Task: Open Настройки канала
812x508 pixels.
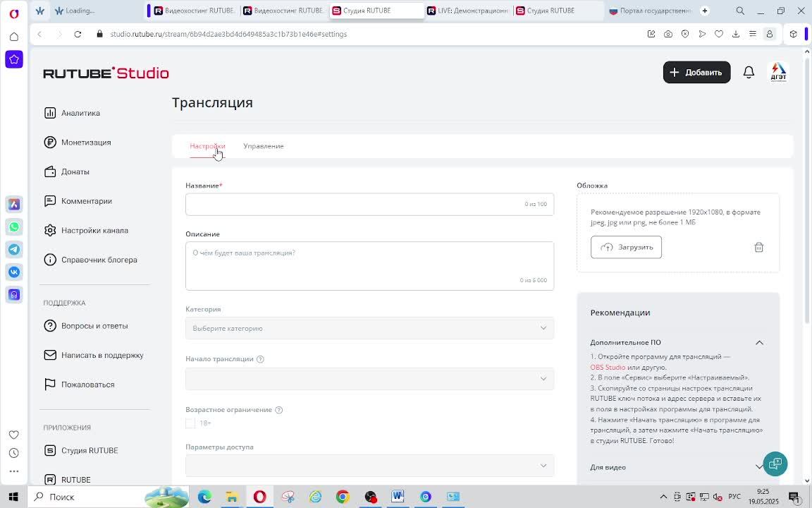Action: point(86,230)
